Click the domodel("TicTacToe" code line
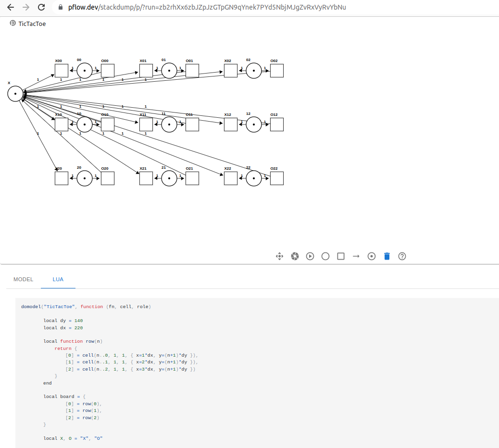The image size is (499, 448). 86,307
